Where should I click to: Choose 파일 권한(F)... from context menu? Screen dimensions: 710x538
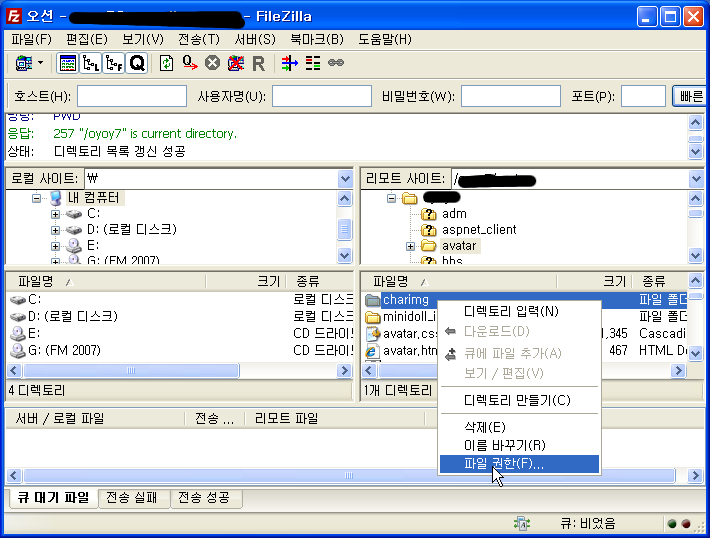click(519, 464)
